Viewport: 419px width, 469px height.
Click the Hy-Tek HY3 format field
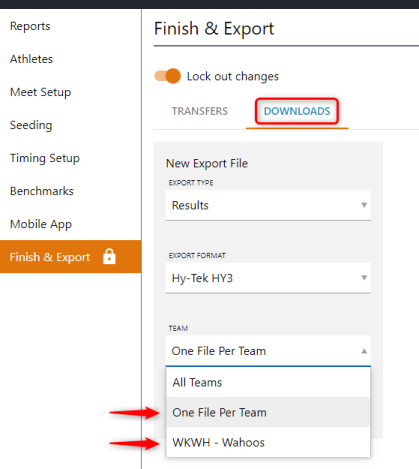[268, 278]
